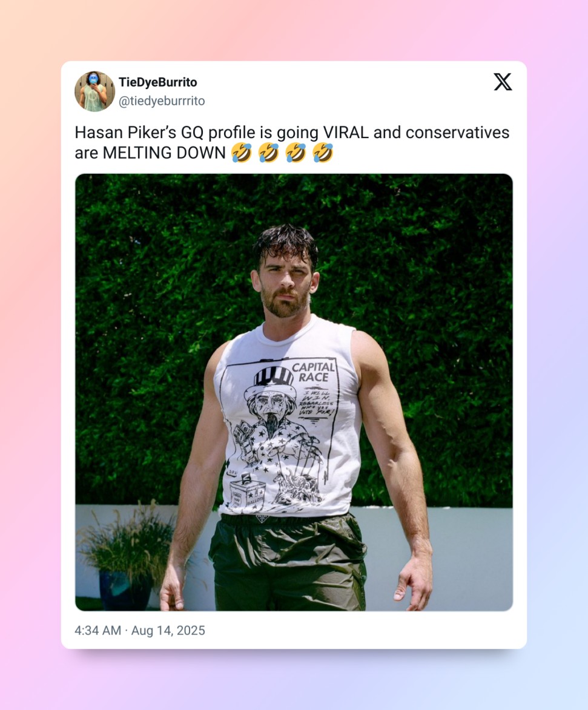Viewport: 588px width, 710px height.
Task: Click the TieDyeBurrito display name
Action: (x=157, y=82)
